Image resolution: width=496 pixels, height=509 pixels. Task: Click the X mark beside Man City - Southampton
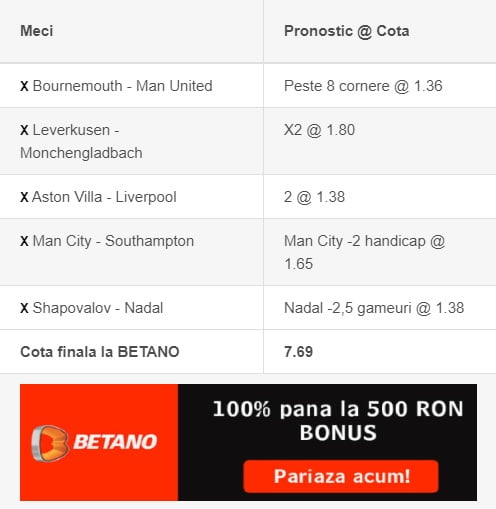[x=24, y=241]
